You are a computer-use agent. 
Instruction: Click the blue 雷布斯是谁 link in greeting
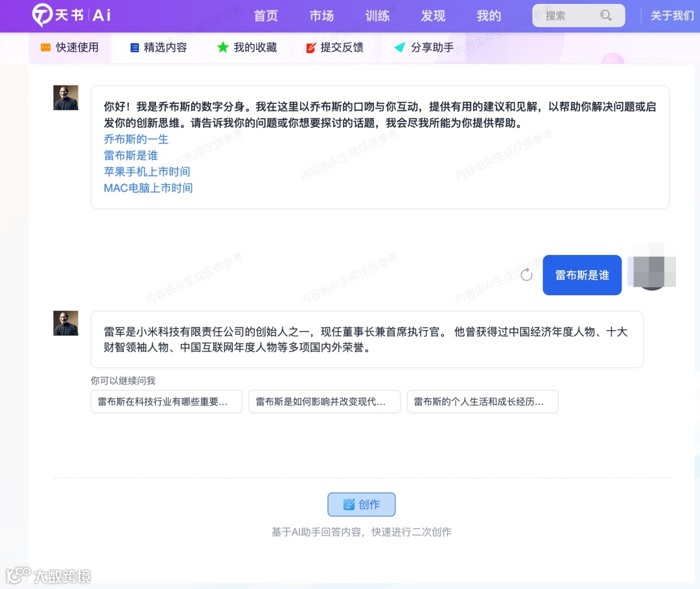tap(131, 156)
